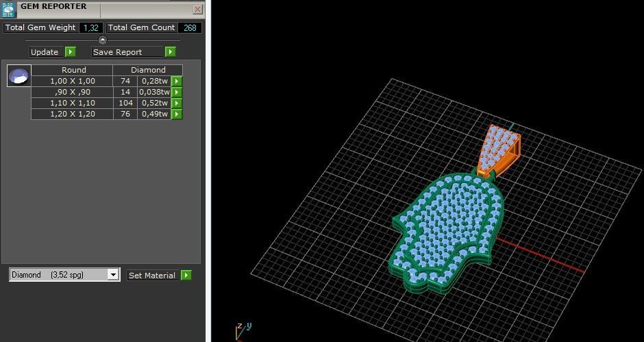Close the Gem Reporter panel
The image size is (644, 342).
(197, 9)
